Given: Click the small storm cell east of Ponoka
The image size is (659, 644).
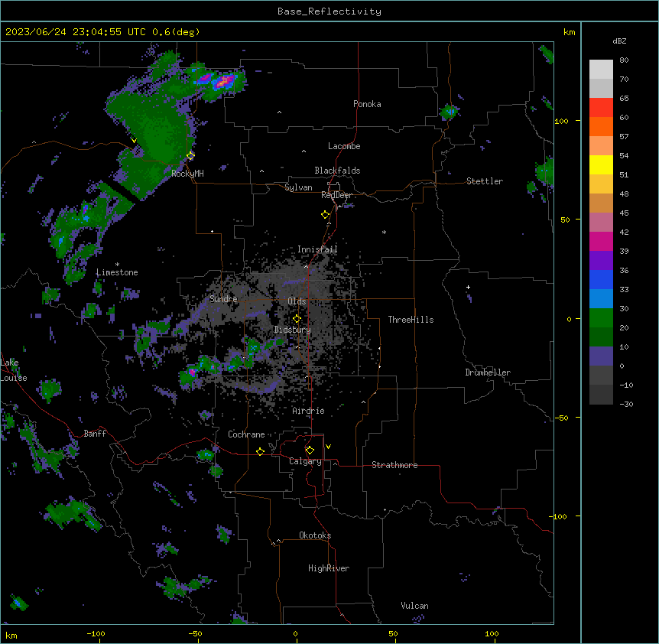Looking at the screenshot, I should tap(450, 112).
